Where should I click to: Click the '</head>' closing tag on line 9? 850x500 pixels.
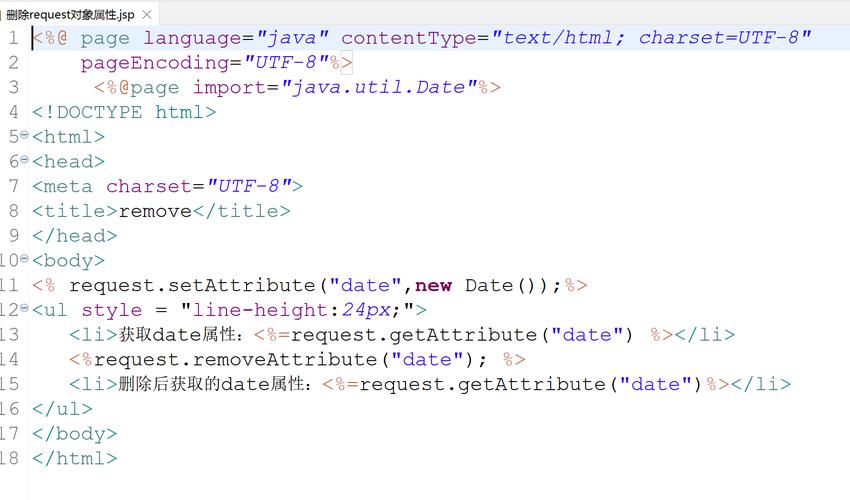pos(74,236)
